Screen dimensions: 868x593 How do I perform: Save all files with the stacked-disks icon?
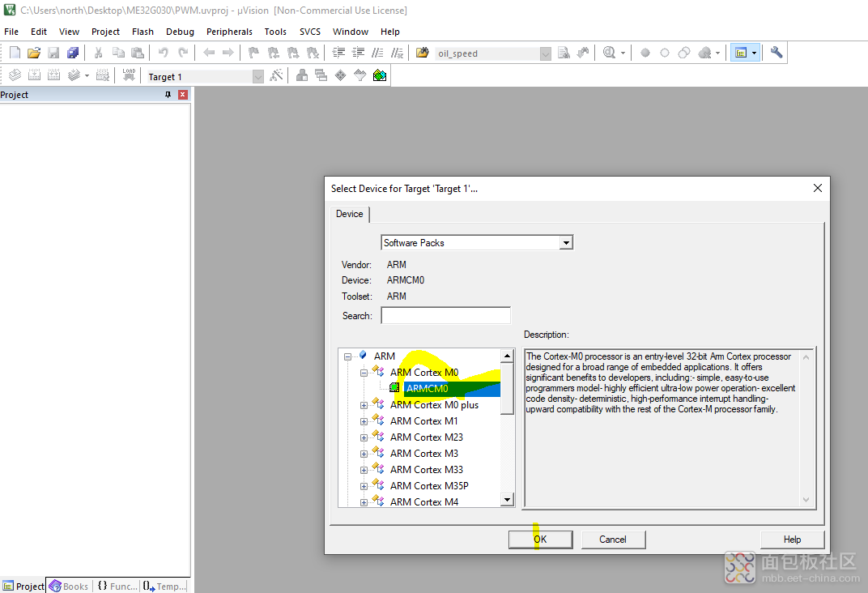73,53
